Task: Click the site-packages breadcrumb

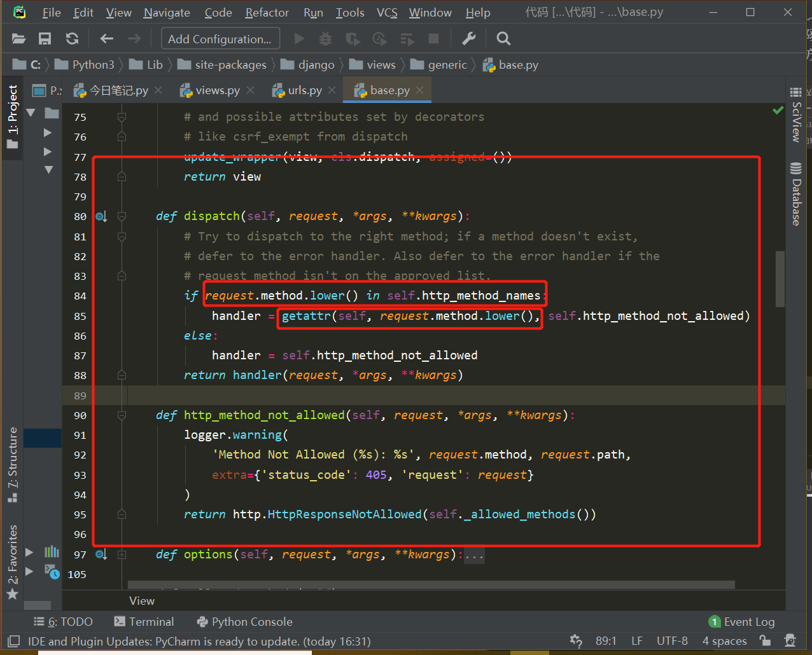Action: click(222, 65)
